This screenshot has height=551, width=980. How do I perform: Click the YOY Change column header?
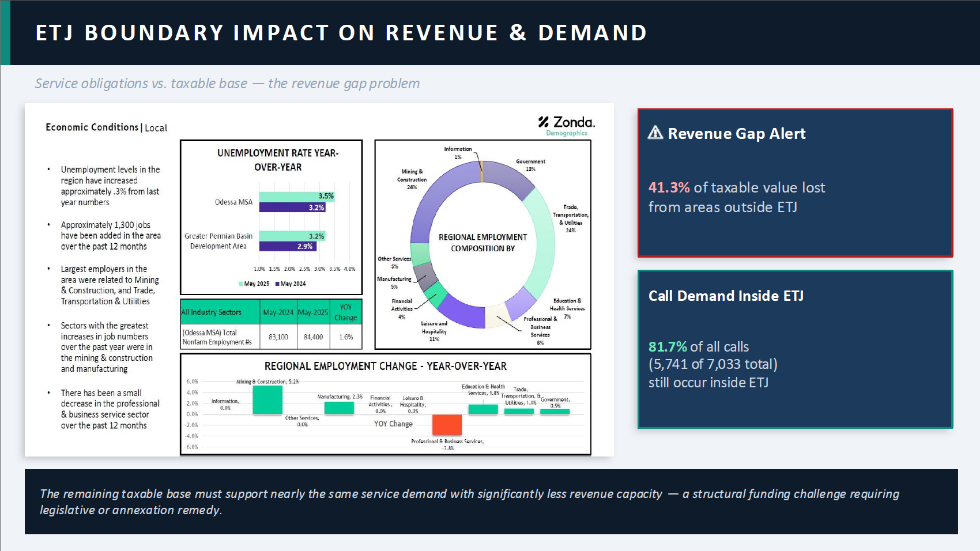pos(345,312)
